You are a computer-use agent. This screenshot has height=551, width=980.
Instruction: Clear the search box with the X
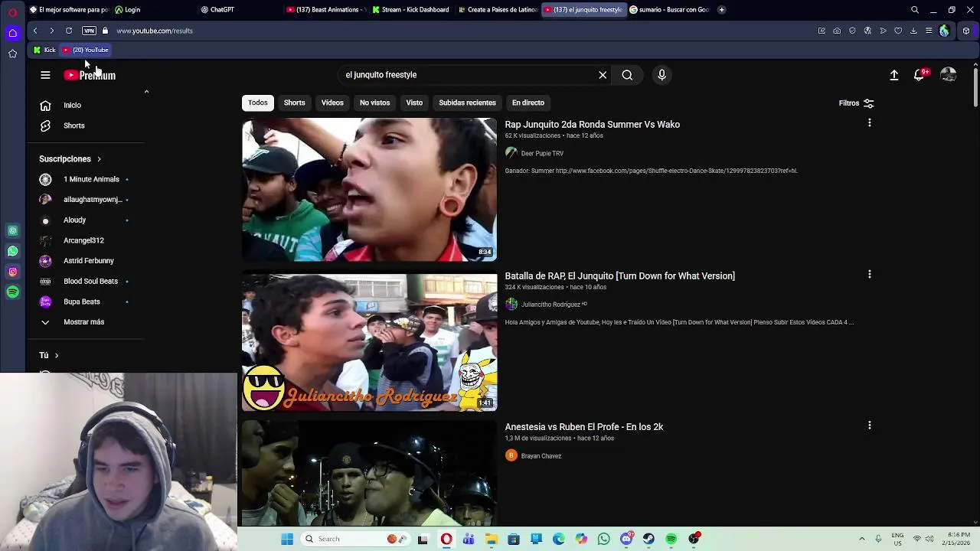point(603,75)
